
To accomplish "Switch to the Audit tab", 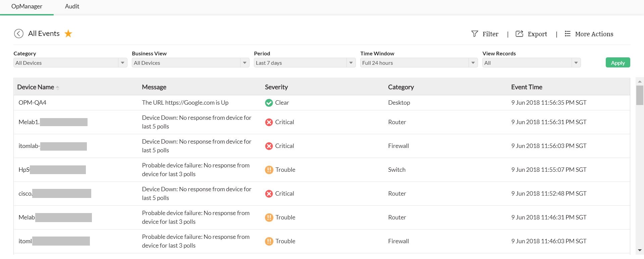I will tap(72, 6).
